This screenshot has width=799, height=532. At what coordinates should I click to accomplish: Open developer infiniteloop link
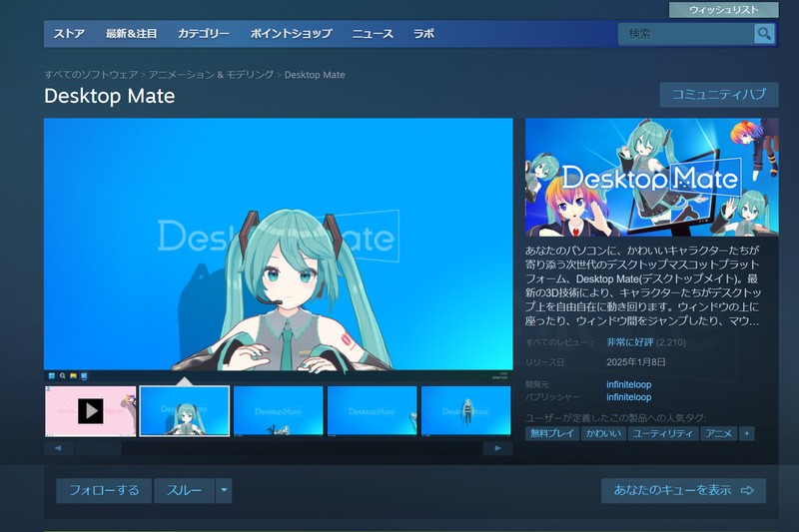point(629,385)
